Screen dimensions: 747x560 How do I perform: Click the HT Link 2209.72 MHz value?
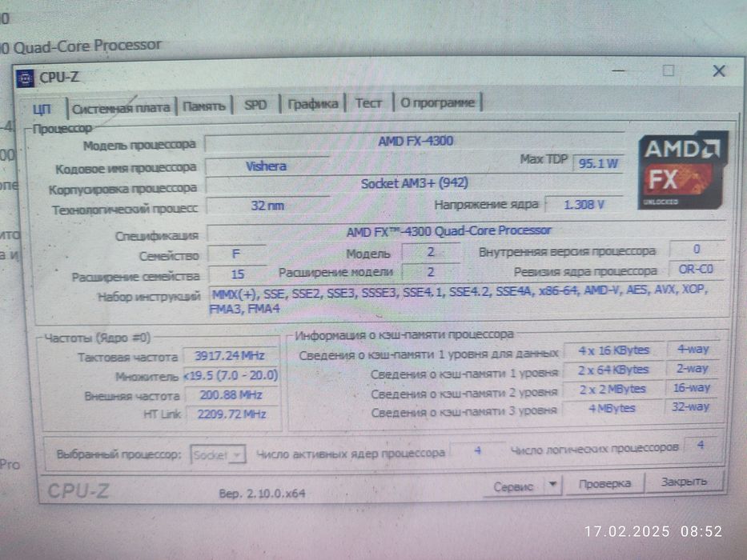[x=232, y=414]
